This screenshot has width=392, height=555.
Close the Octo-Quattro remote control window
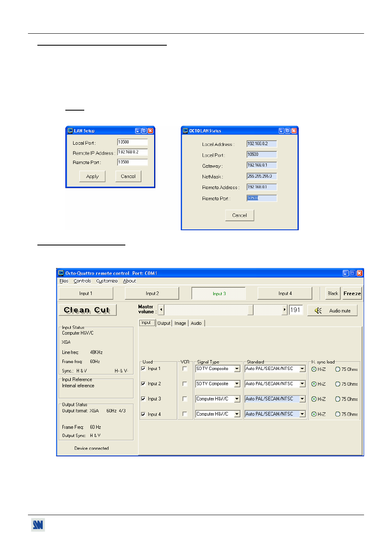tap(360, 273)
